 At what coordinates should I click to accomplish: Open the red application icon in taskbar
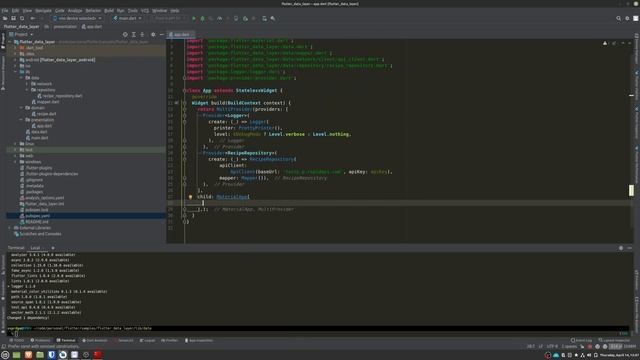[98, 355]
